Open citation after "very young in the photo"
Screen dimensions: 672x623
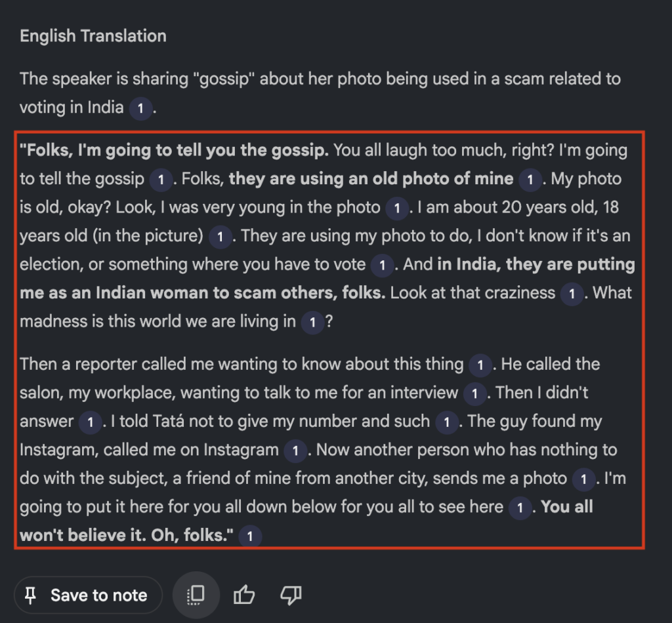[396, 209]
